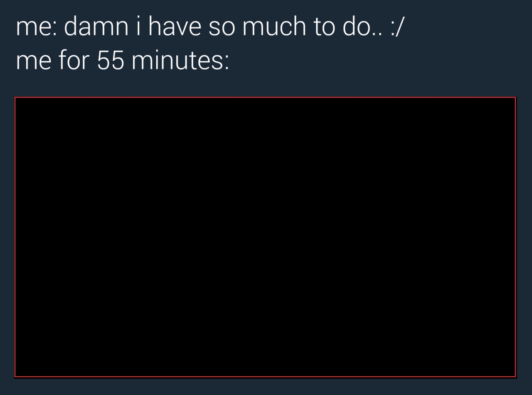Click the colon after "minutes"
Viewport: 532px width, 395px height.
click(227, 63)
